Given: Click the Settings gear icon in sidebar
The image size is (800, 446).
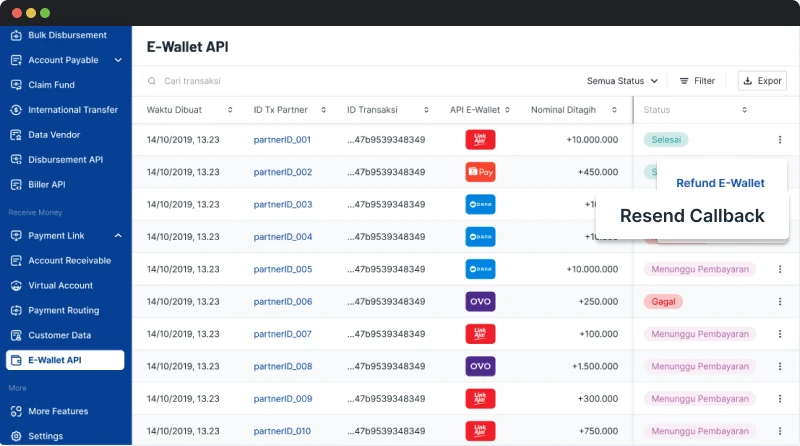Looking at the screenshot, I should pyautogui.click(x=16, y=436).
